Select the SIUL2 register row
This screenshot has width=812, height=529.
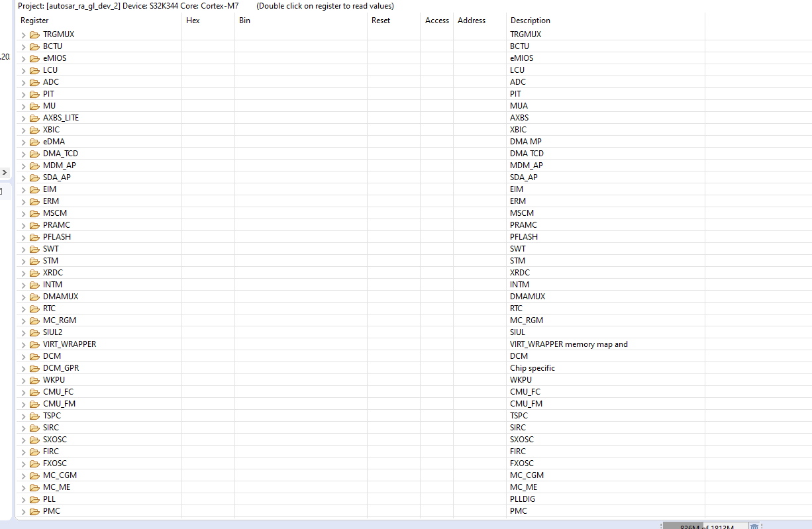click(x=53, y=332)
